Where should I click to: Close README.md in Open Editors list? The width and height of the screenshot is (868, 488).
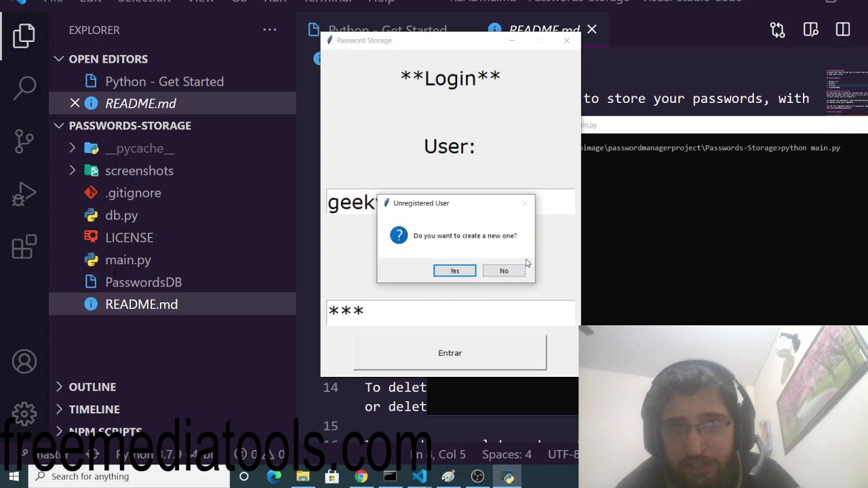coord(75,103)
